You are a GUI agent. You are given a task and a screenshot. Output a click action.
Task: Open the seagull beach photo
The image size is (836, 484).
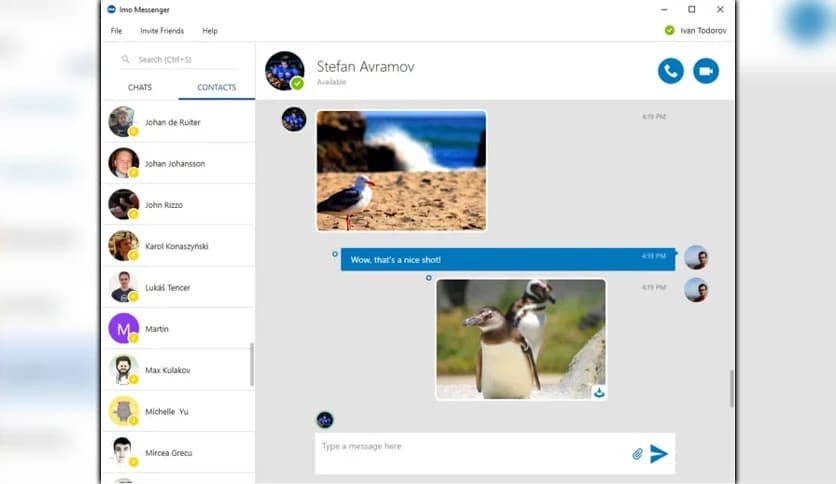pyautogui.click(x=401, y=170)
